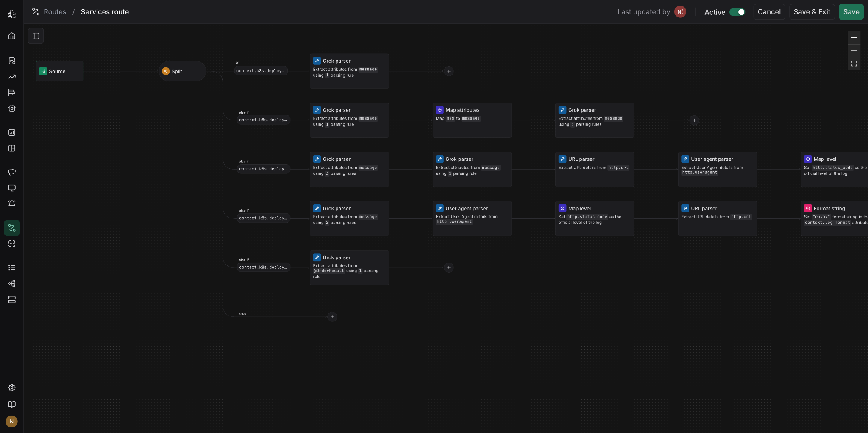The image size is (868, 433).
Task: Select the Map attributes node
Action: click(472, 120)
